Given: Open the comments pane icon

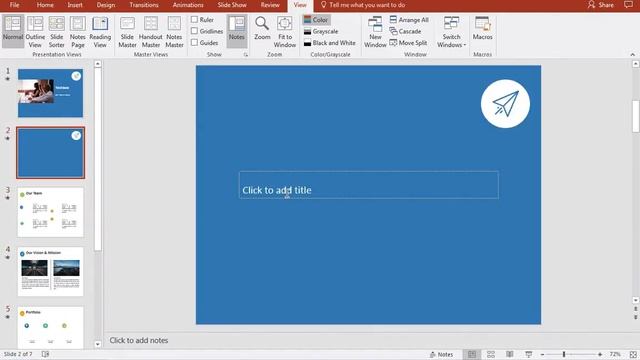Looking at the screenshot, I should click(x=628, y=5).
